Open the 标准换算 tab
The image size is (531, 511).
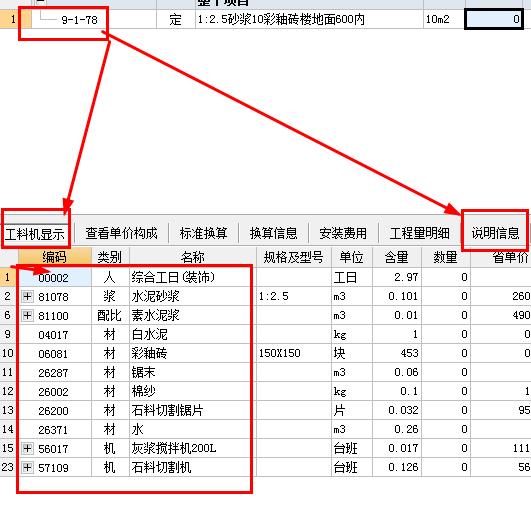coord(204,233)
